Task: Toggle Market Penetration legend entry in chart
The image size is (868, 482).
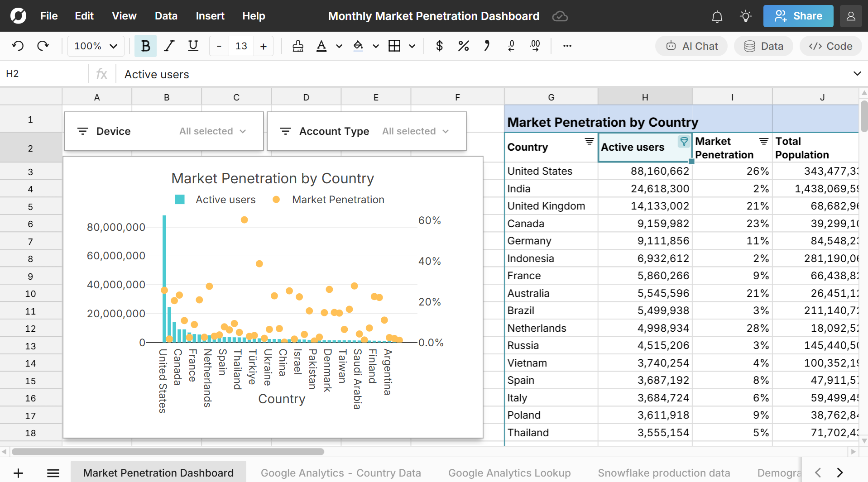Action: tap(328, 200)
